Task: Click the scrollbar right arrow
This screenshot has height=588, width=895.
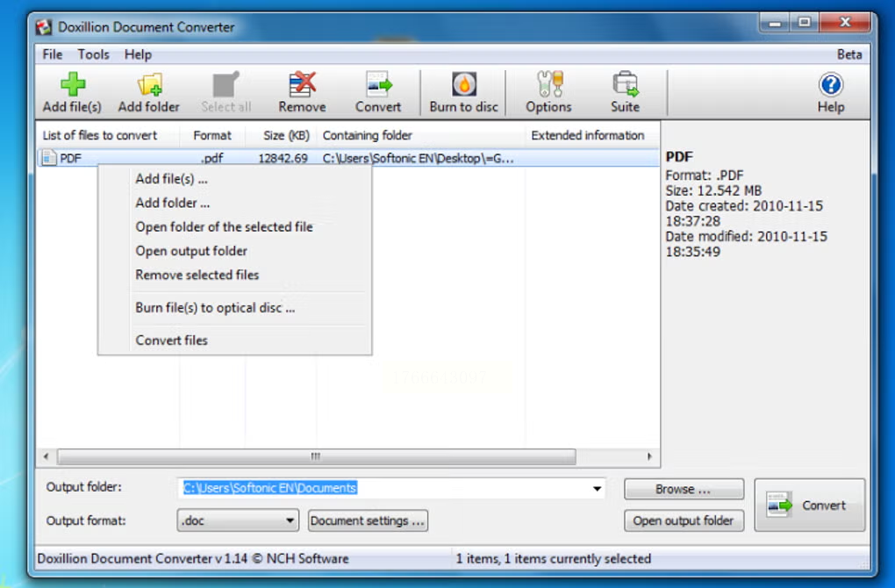Action: point(649,456)
